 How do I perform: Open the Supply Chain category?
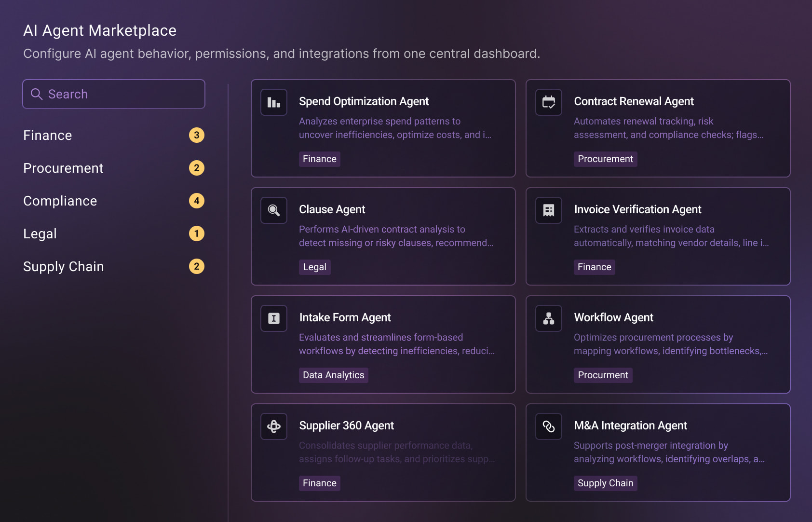coord(64,267)
